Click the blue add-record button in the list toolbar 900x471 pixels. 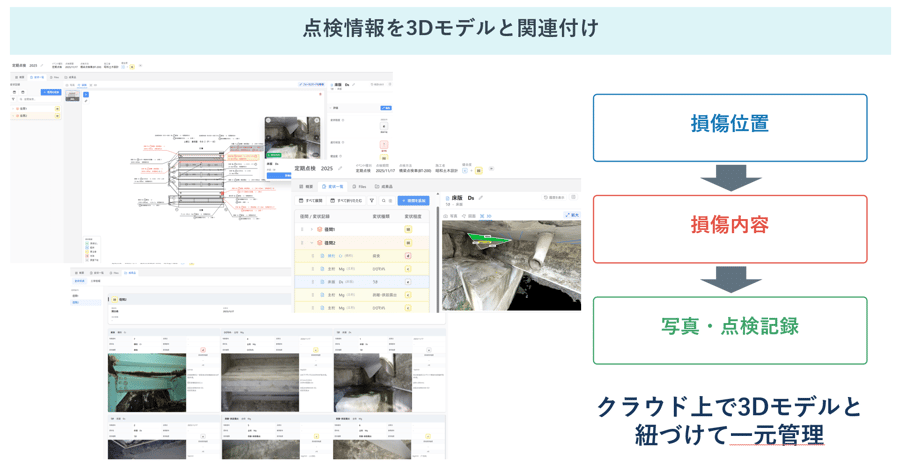pyautogui.click(x=413, y=201)
